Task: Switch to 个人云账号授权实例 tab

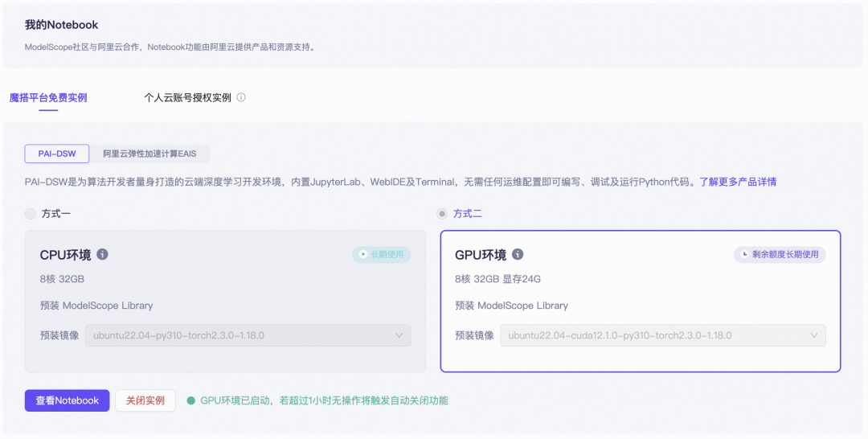Action: pos(187,97)
